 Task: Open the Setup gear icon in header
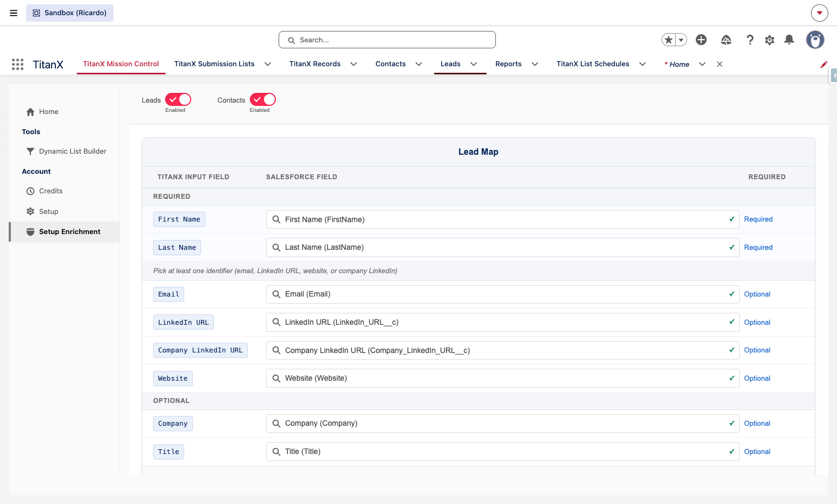coord(770,40)
